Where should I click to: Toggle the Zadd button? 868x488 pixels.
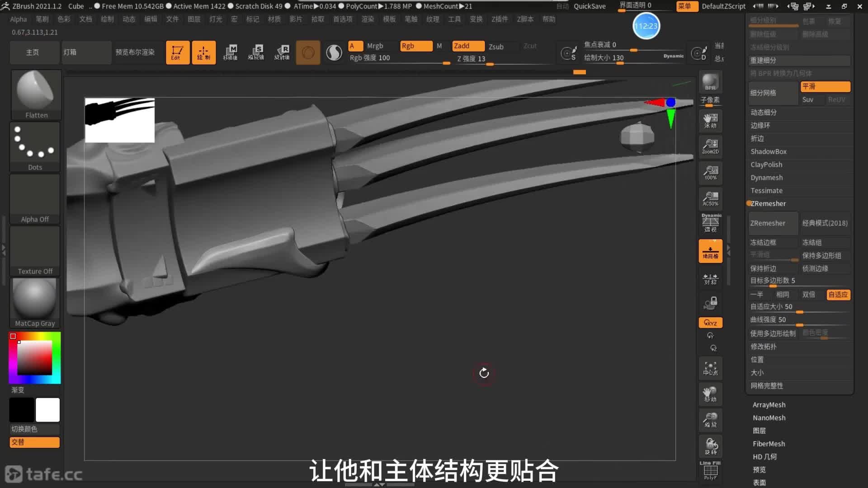468,46
